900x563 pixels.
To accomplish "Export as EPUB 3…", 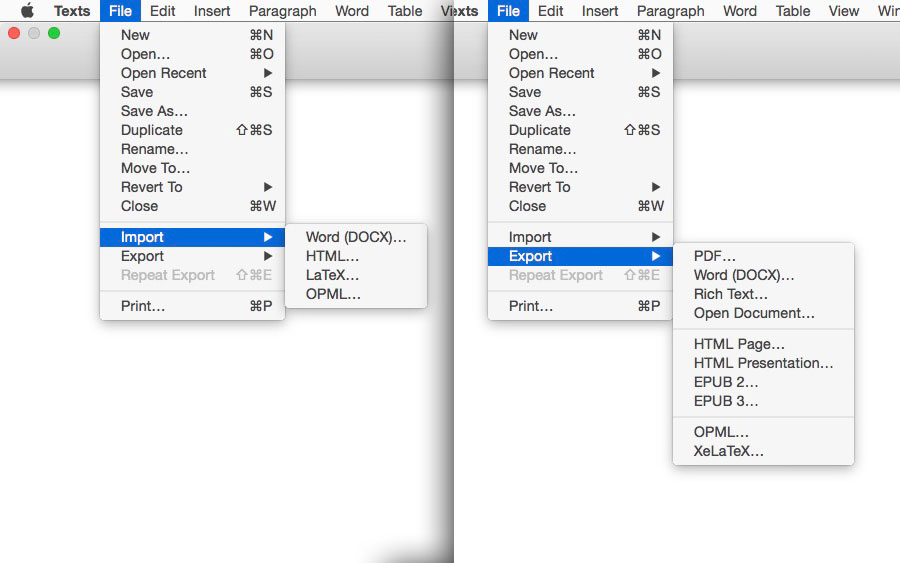I will click(x=763, y=401).
